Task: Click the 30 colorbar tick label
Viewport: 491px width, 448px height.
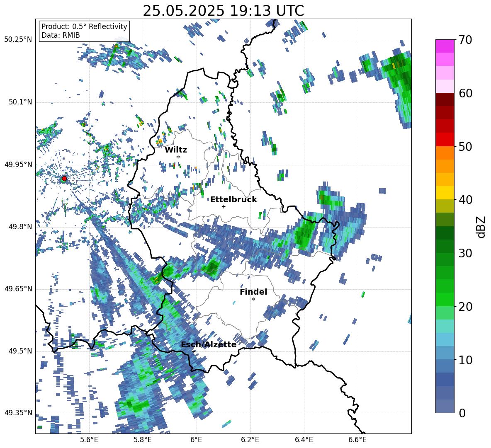Action: (465, 253)
